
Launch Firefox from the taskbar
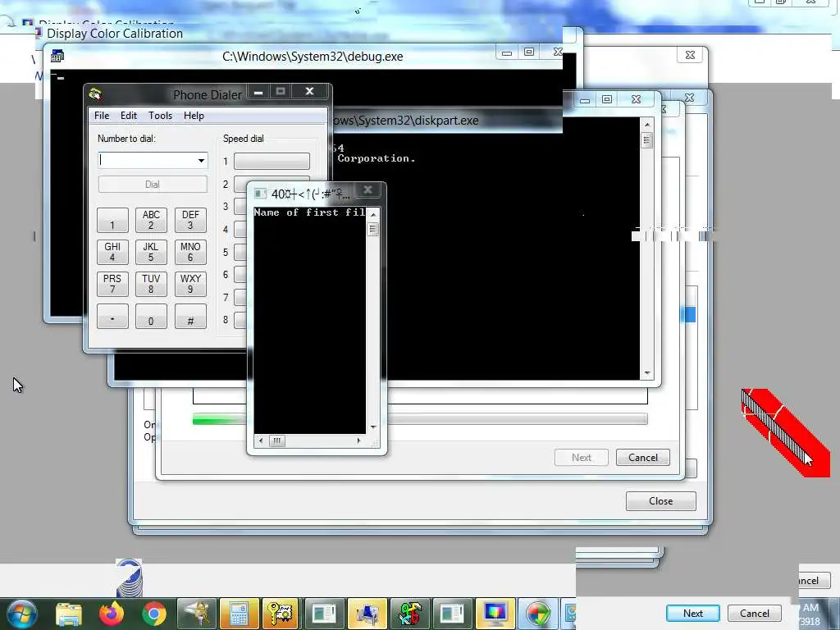pyautogui.click(x=112, y=614)
